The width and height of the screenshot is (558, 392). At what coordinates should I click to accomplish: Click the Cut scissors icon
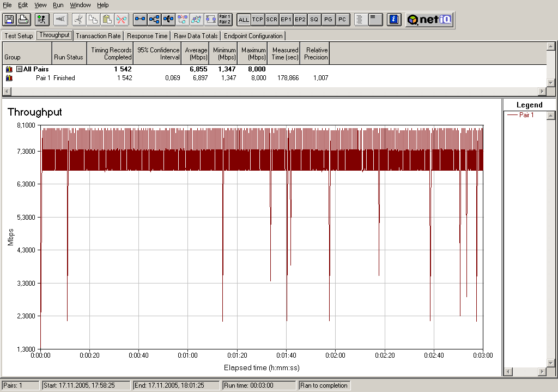80,20
